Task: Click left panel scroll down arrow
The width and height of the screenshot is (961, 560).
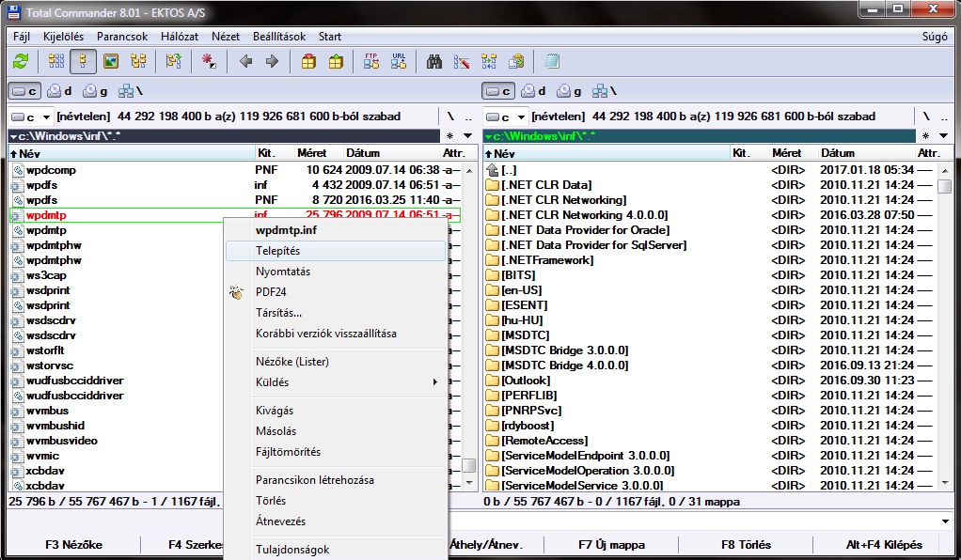Action: 469,483
